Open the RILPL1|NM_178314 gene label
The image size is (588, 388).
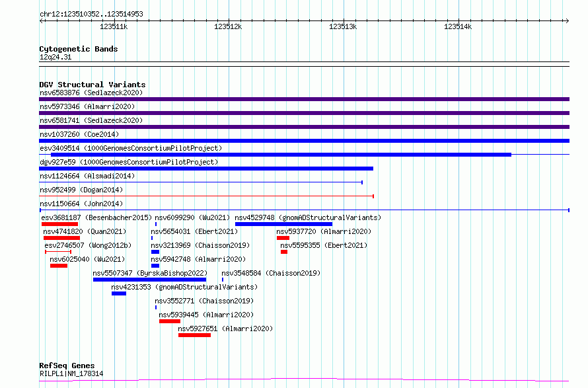tap(71, 373)
